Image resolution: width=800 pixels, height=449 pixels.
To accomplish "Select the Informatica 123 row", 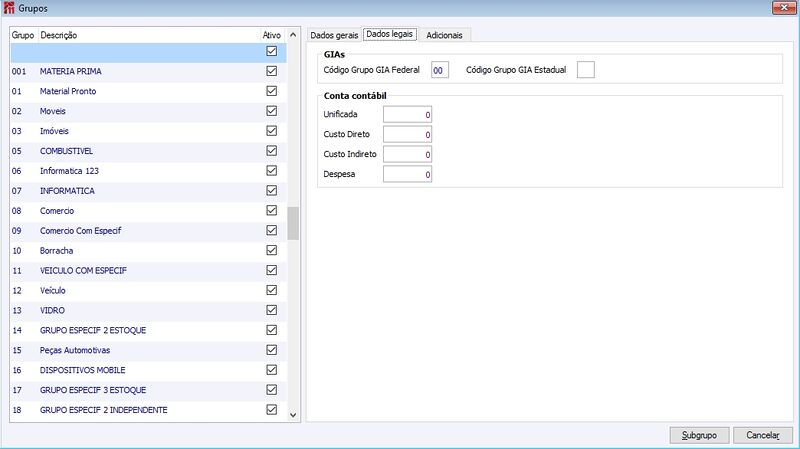I will (x=148, y=171).
